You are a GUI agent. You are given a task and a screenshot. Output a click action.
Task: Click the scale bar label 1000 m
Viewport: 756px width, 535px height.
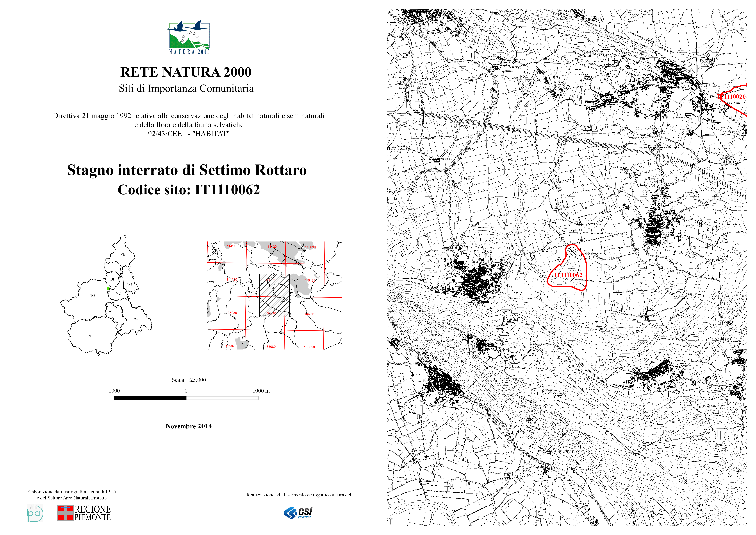pos(261,391)
